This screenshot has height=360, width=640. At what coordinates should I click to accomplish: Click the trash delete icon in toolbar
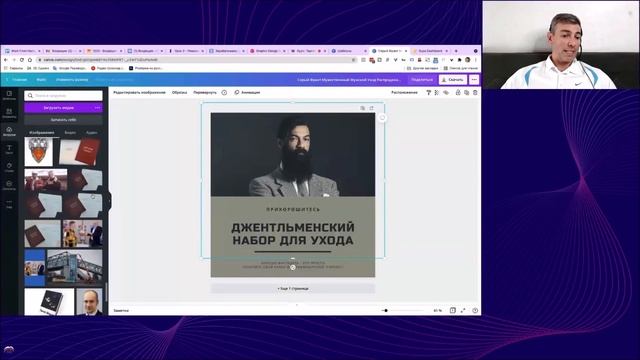(x=475, y=93)
